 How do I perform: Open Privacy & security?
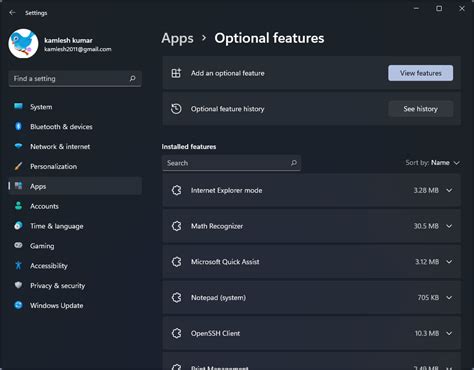[75, 285]
